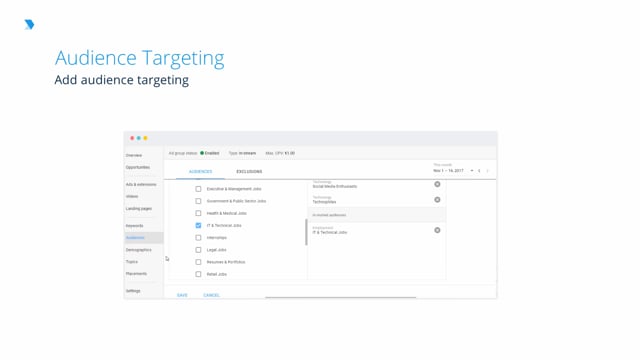Open Settings in the sidebar

click(x=133, y=291)
